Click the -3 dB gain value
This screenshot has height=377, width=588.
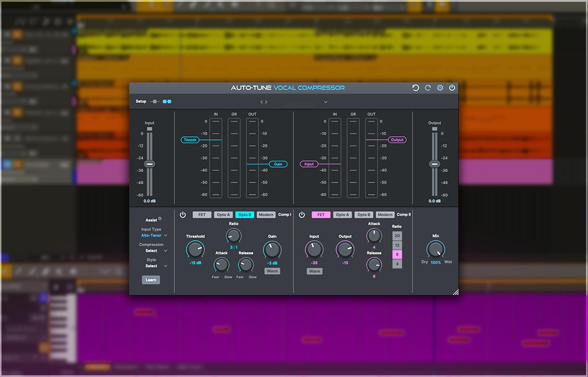tap(272, 263)
